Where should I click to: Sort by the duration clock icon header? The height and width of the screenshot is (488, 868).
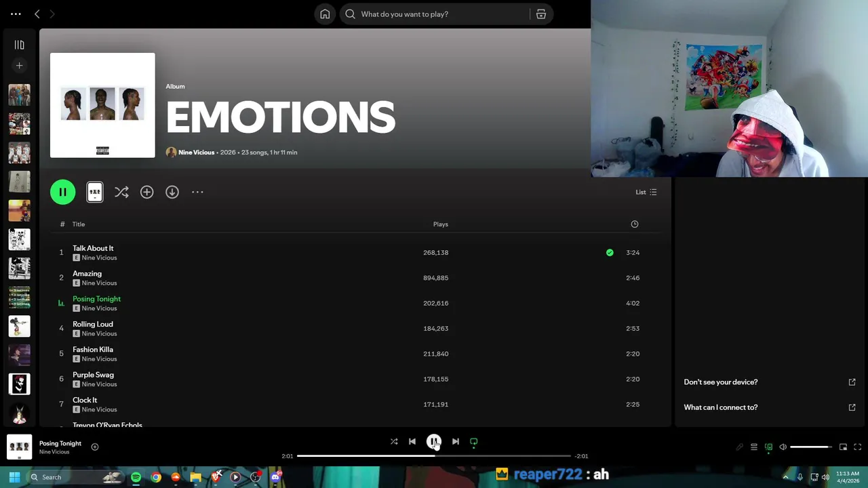pyautogui.click(x=635, y=224)
